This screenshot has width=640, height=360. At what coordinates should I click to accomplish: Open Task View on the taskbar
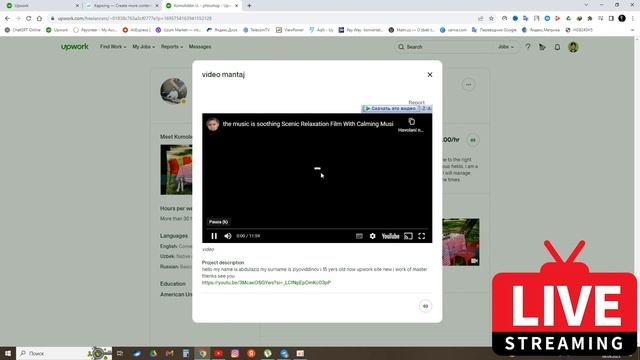120,353
